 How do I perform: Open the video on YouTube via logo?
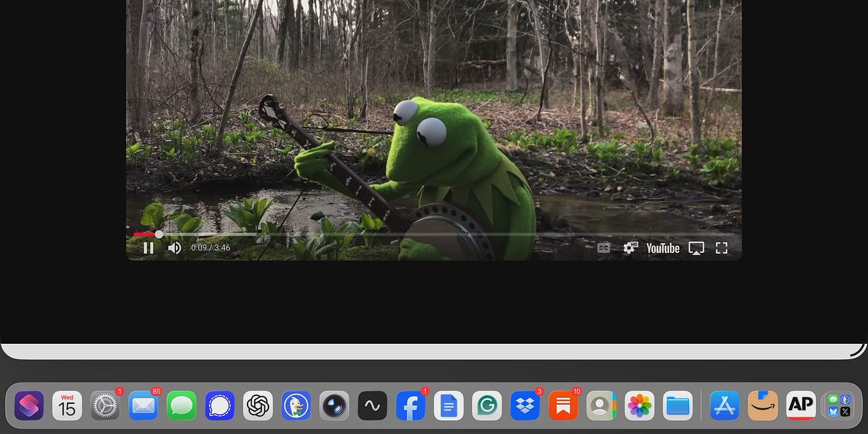point(663,248)
